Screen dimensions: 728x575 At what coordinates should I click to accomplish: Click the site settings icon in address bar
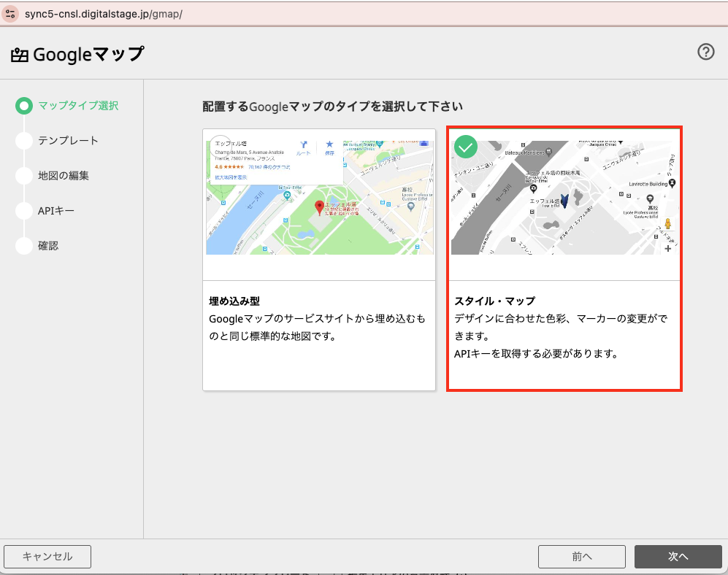tap(10, 14)
